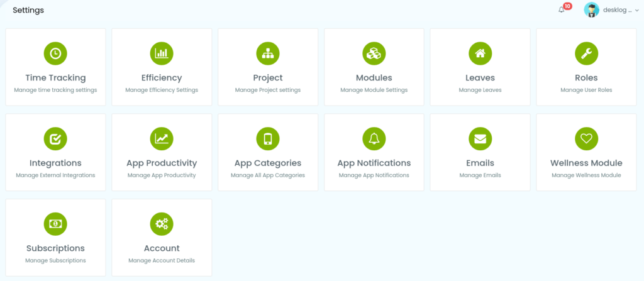Click the Efficiency bar chart icon

(x=162, y=53)
